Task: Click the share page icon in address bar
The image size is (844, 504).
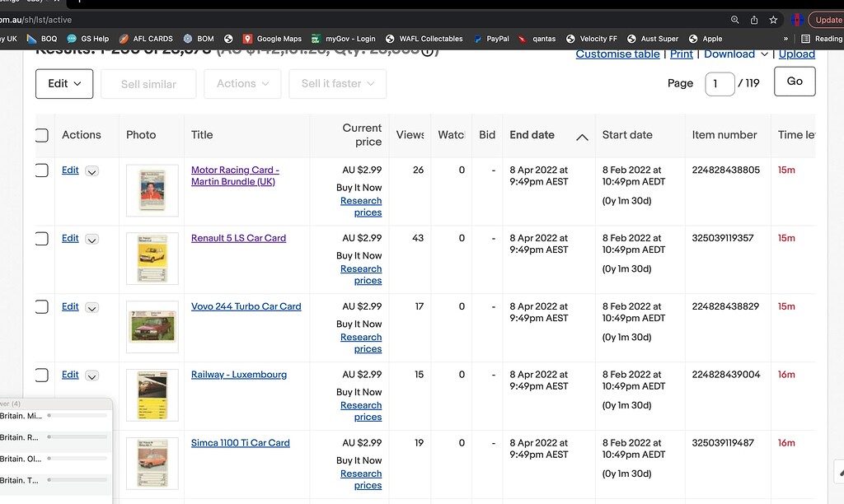Action: pyautogui.click(x=754, y=20)
